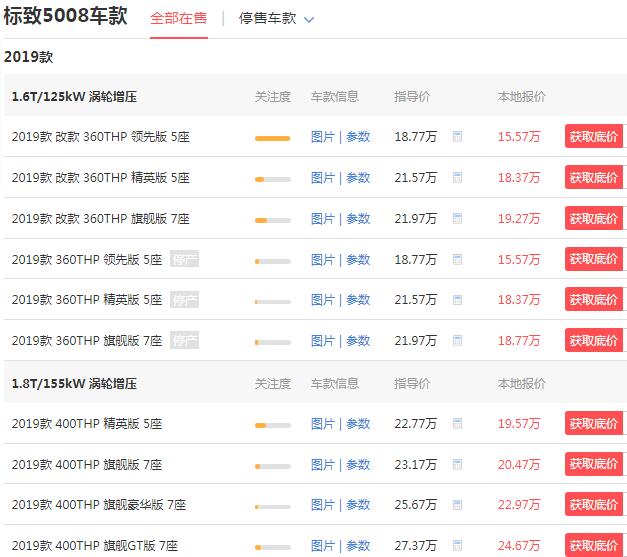View 图片 for 400THP 旗舰豪华版 7座
This screenshot has width=627, height=557.
click(x=323, y=505)
